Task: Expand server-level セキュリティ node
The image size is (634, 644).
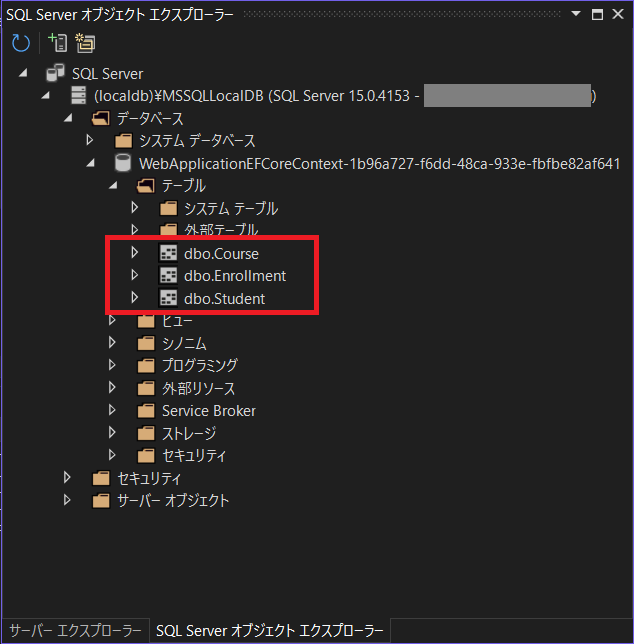Action: point(67,477)
